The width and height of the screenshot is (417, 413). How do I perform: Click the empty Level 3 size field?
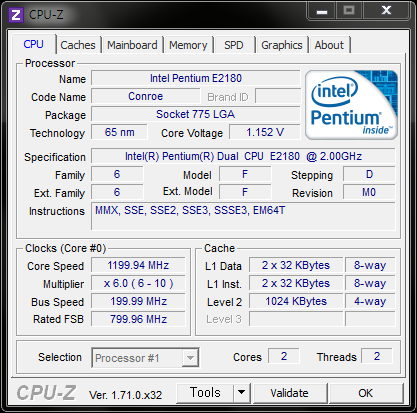point(296,319)
